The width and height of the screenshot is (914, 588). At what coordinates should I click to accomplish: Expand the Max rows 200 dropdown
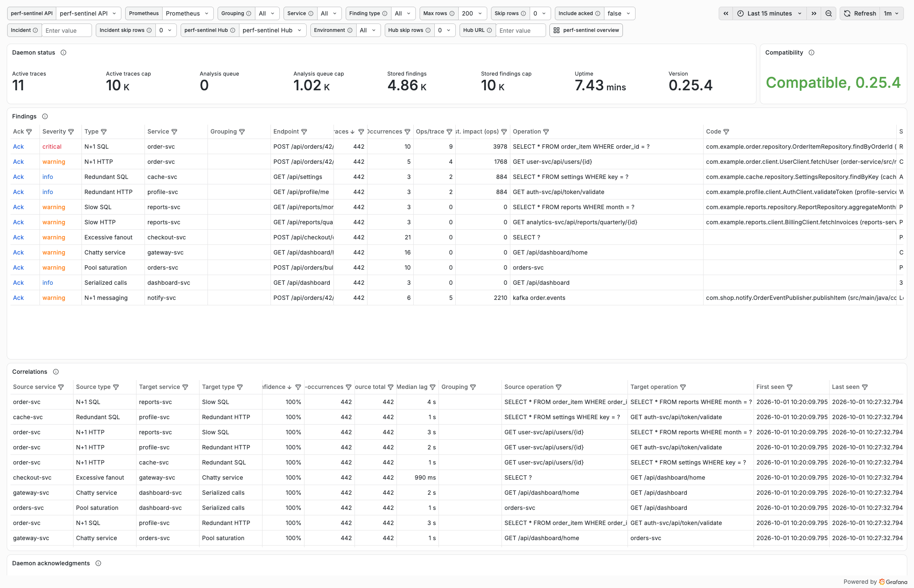(x=473, y=13)
